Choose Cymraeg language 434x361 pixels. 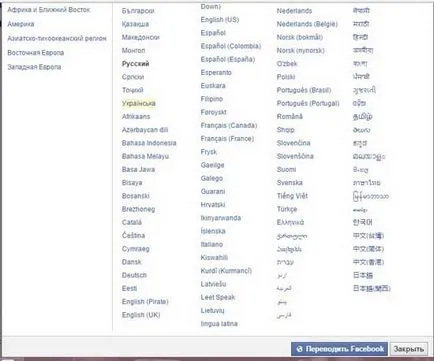pos(136,249)
